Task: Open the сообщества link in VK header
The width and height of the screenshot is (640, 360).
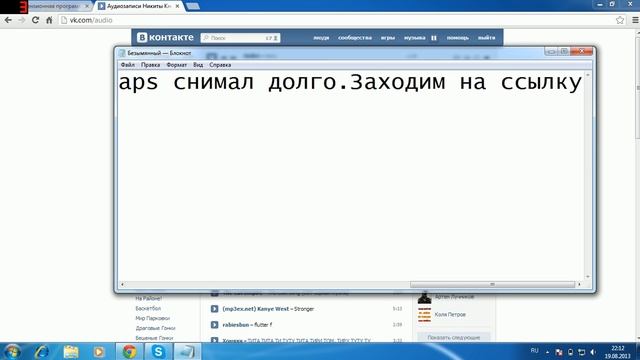Action: (355, 38)
